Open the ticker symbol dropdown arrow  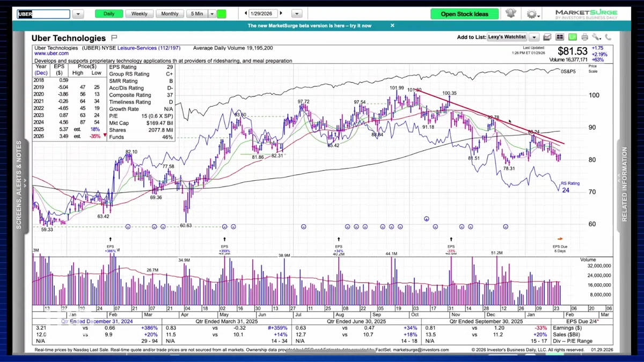[x=78, y=14]
